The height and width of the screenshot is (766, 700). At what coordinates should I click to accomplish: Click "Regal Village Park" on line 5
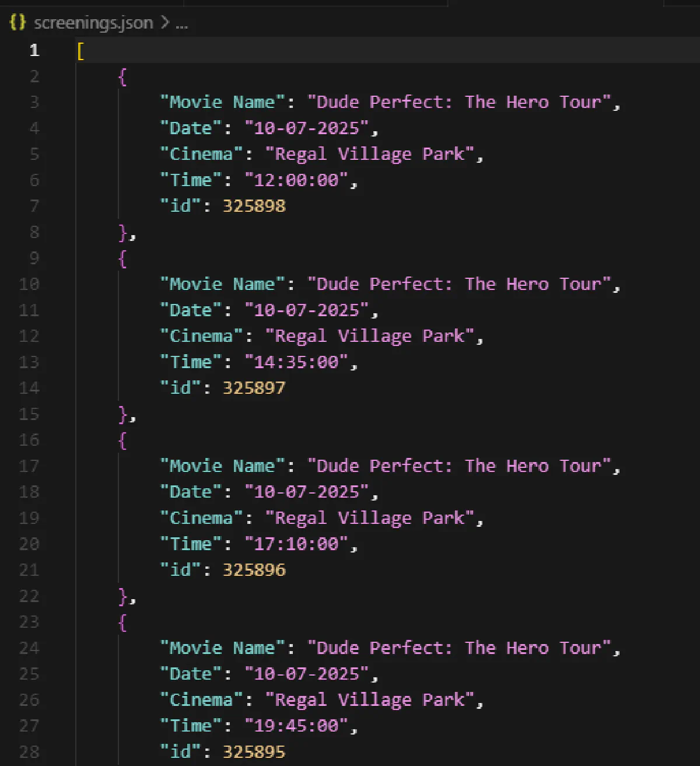pos(372,153)
